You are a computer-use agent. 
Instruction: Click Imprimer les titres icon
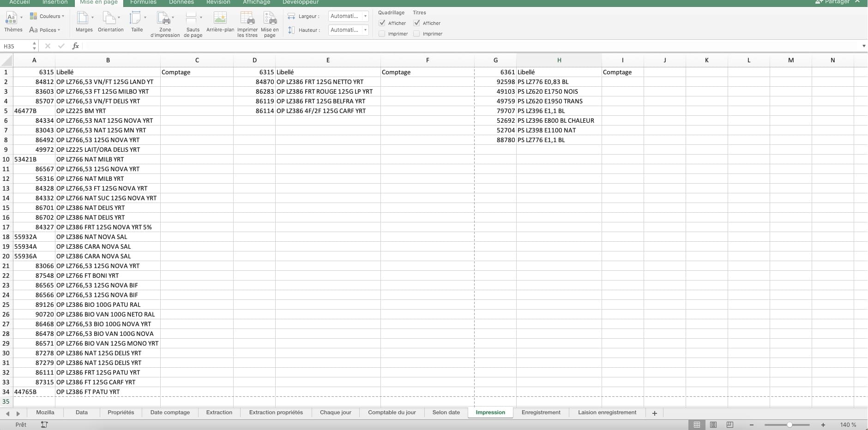tap(247, 18)
